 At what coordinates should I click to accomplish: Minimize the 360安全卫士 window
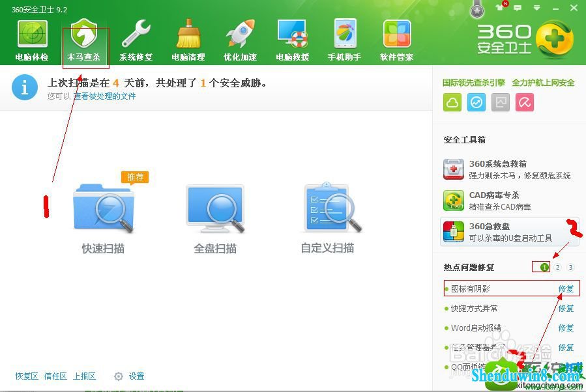pyautogui.click(x=556, y=8)
